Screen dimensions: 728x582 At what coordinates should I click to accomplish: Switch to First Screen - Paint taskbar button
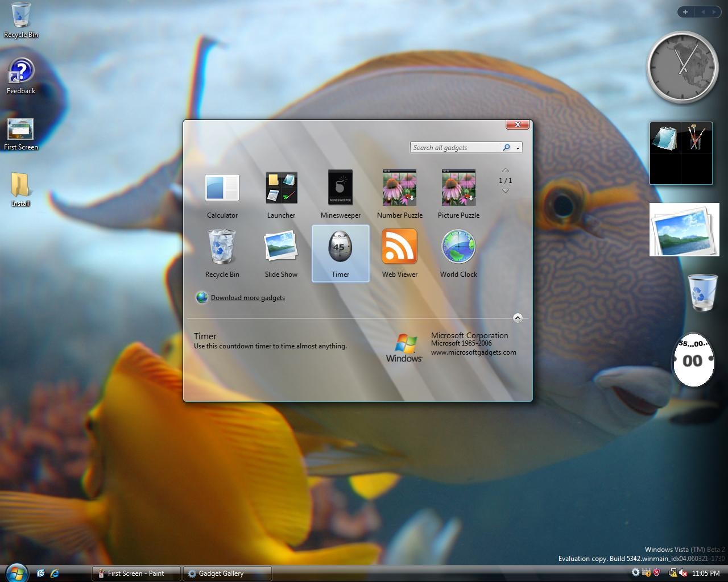click(136, 573)
